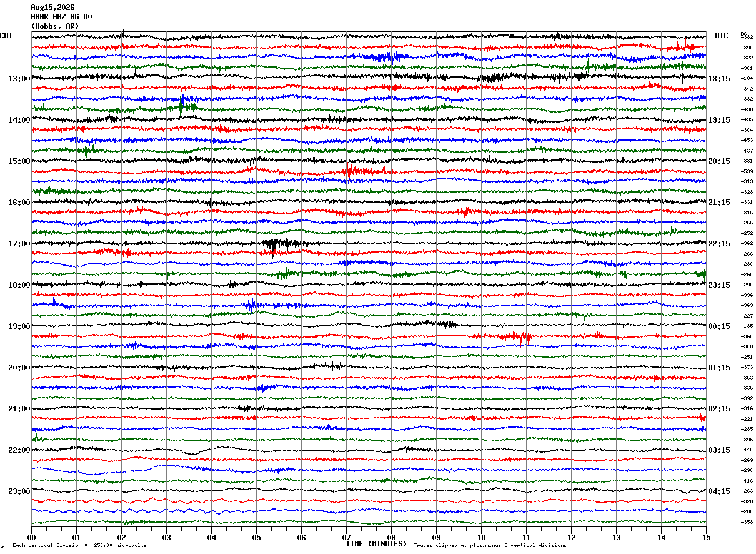The height and width of the screenshot is (554, 756).
Task: Select minute '14' on the bottom time axis
Action: pos(661,537)
